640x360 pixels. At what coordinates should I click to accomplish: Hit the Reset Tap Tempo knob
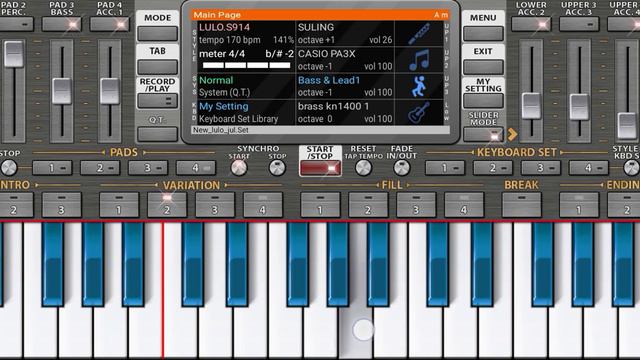(x=363, y=167)
